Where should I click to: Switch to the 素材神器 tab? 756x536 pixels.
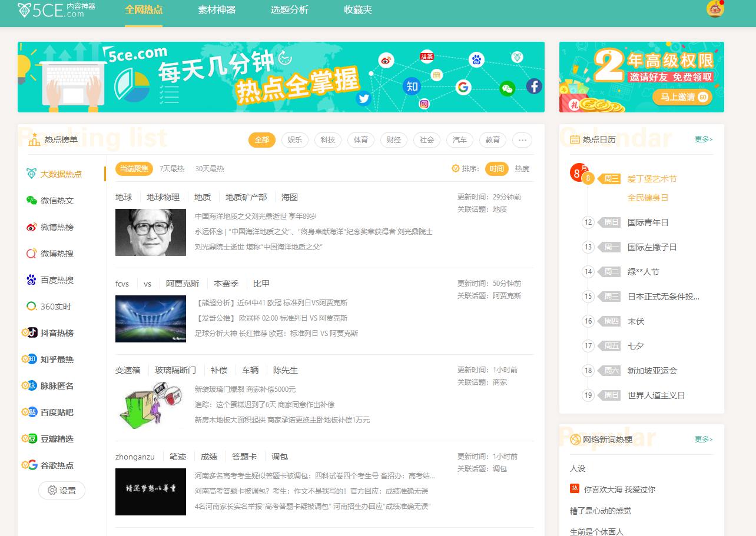tap(217, 11)
